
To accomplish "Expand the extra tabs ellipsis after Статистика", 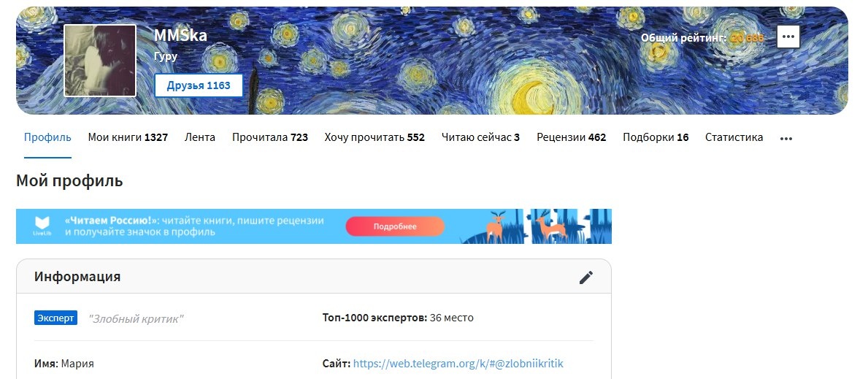I will pos(786,139).
